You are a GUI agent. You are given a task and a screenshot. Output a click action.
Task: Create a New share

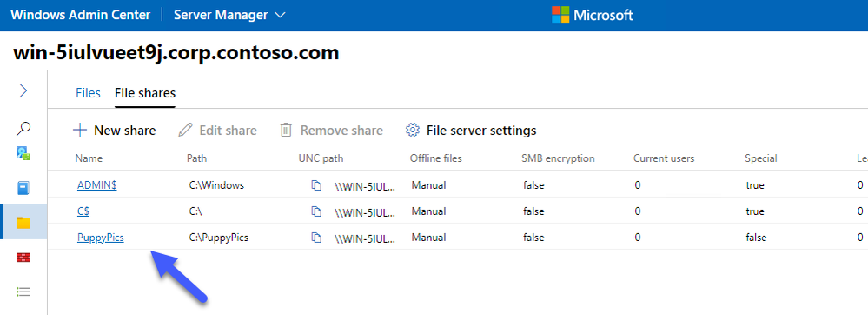(x=115, y=131)
